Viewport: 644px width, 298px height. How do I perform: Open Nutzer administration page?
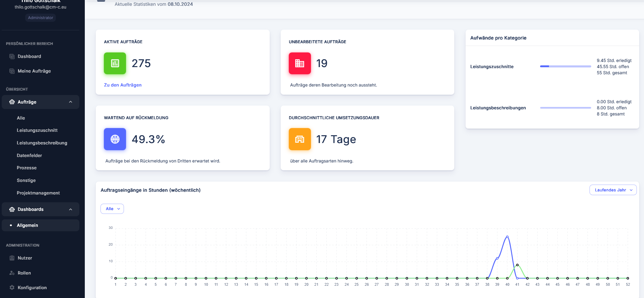coord(25,258)
